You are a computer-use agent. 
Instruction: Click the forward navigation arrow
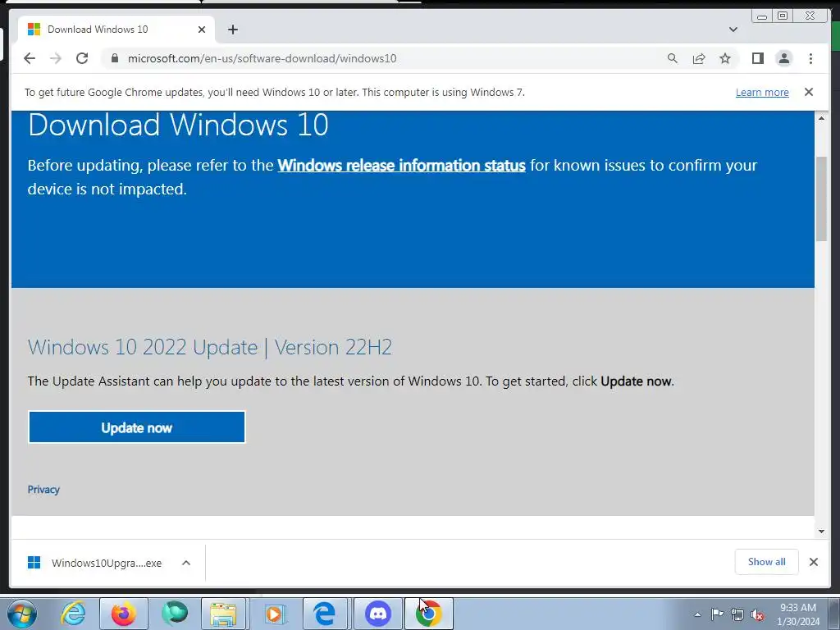point(56,58)
